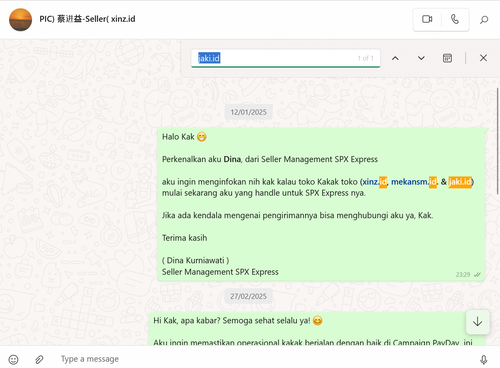Open the calendar date search icon
The image size is (500, 368).
(x=447, y=58)
